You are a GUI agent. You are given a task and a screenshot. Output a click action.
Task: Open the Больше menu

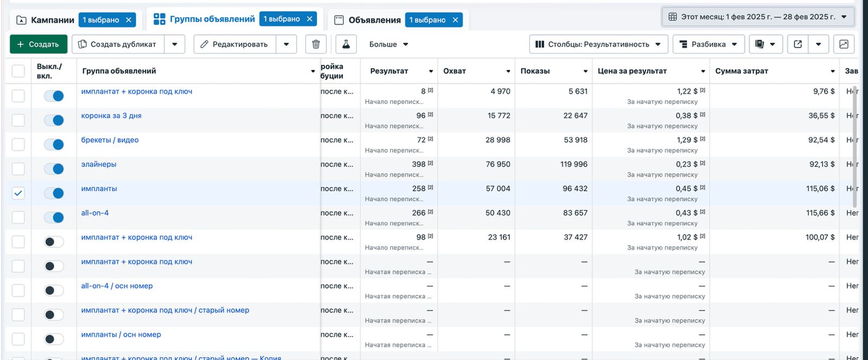(x=388, y=44)
